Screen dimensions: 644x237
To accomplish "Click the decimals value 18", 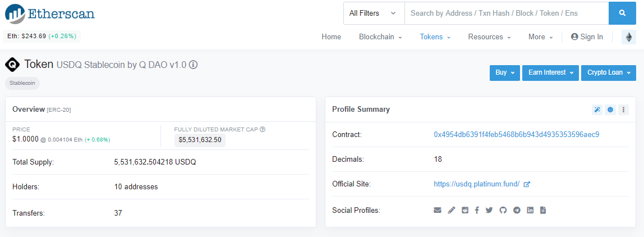I will [x=438, y=159].
